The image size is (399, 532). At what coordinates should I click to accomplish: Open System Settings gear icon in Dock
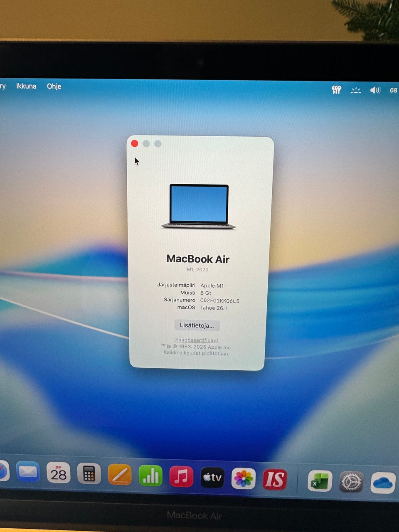[352, 482]
